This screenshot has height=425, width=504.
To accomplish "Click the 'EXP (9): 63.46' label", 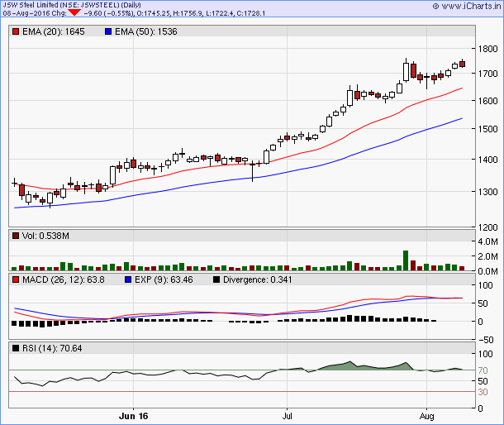I will (164, 279).
